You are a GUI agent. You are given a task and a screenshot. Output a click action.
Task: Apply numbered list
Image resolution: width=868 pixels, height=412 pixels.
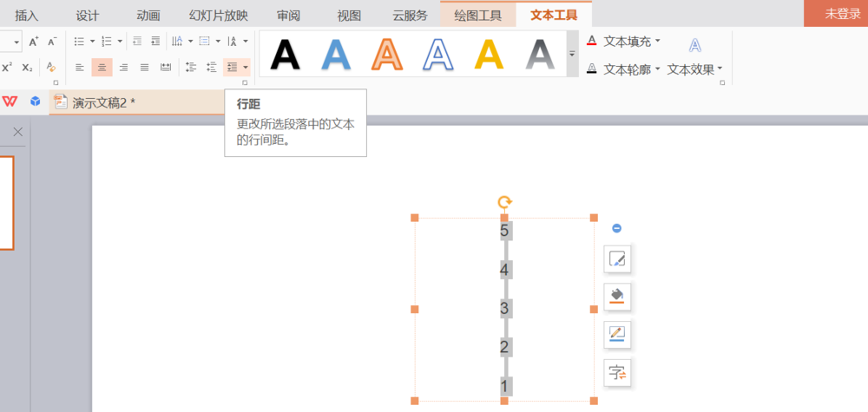click(x=107, y=42)
